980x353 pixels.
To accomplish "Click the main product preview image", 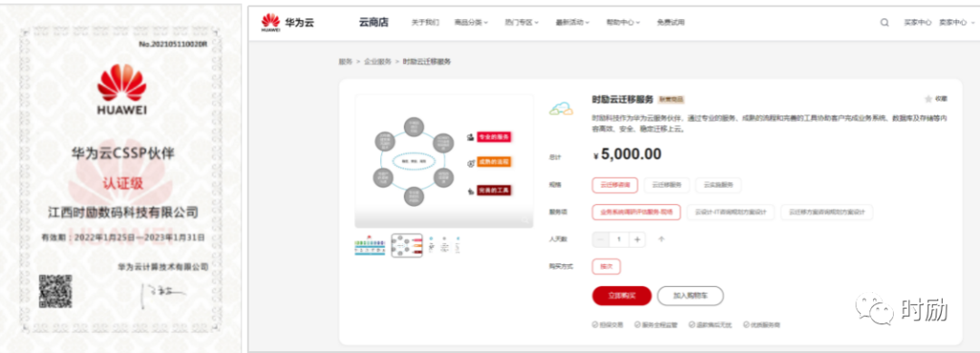I will pos(444,162).
